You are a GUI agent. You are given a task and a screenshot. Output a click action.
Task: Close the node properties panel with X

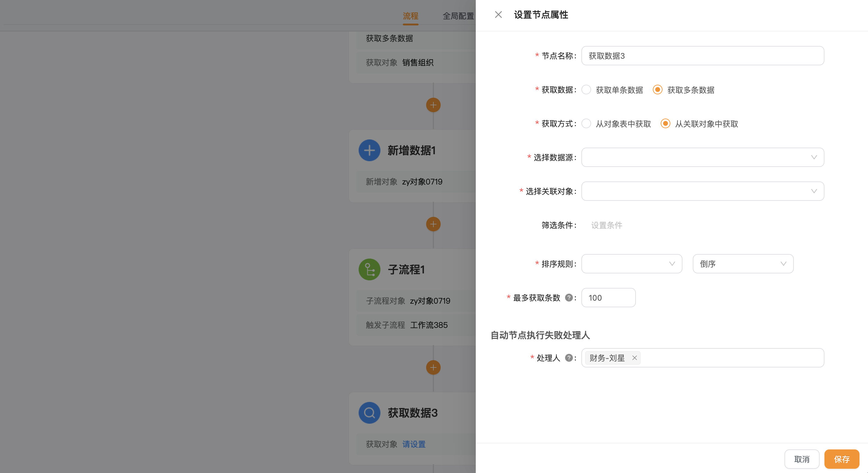(x=498, y=15)
